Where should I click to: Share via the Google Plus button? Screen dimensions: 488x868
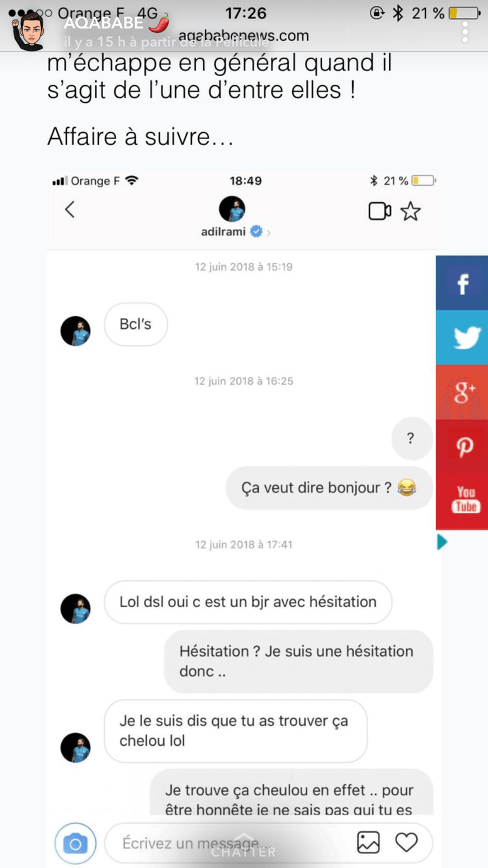coord(462,392)
